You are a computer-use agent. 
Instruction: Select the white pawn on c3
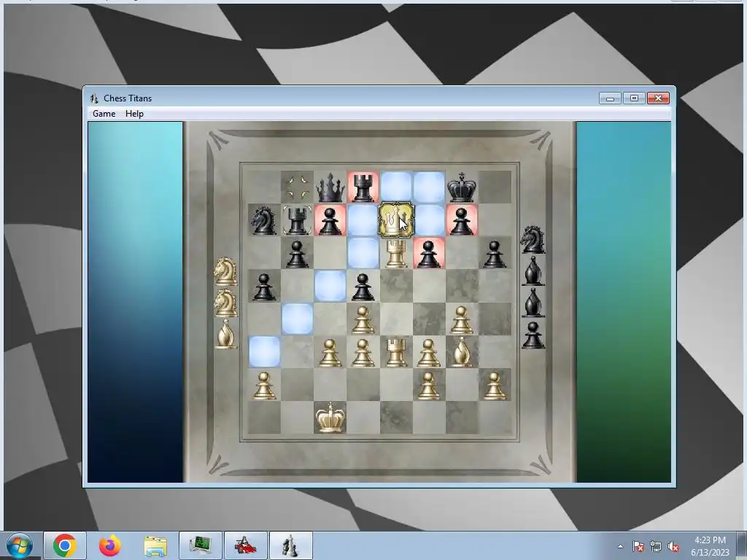330,352
